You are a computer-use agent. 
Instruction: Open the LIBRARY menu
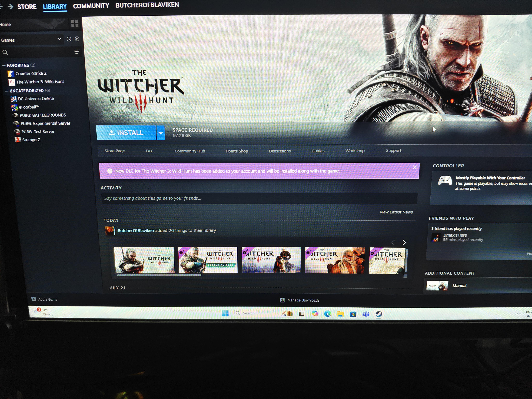point(55,6)
